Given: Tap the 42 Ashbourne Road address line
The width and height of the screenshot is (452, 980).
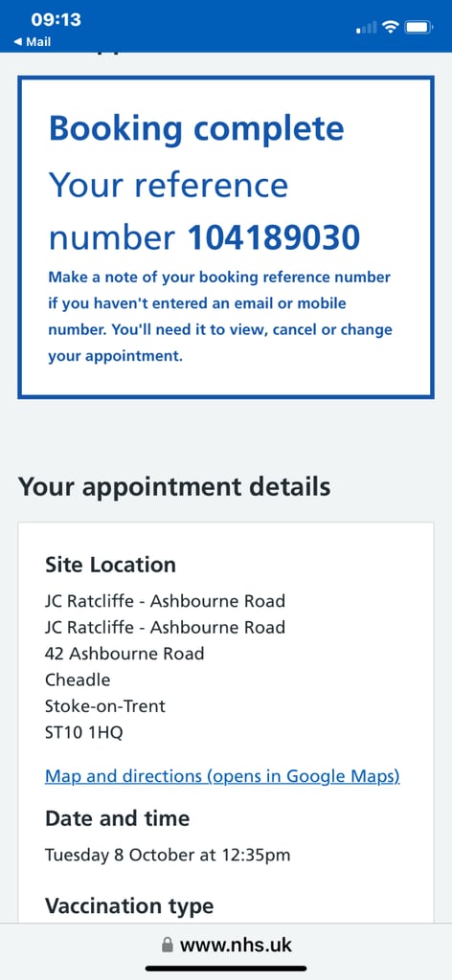Looking at the screenshot, I should [124, 654].
